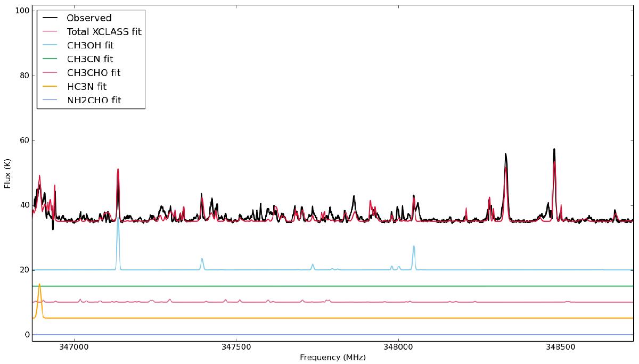Screen dimensions: 639x364
Task: Select the 'HC3N fit' legend text
Action: (87, 86)
